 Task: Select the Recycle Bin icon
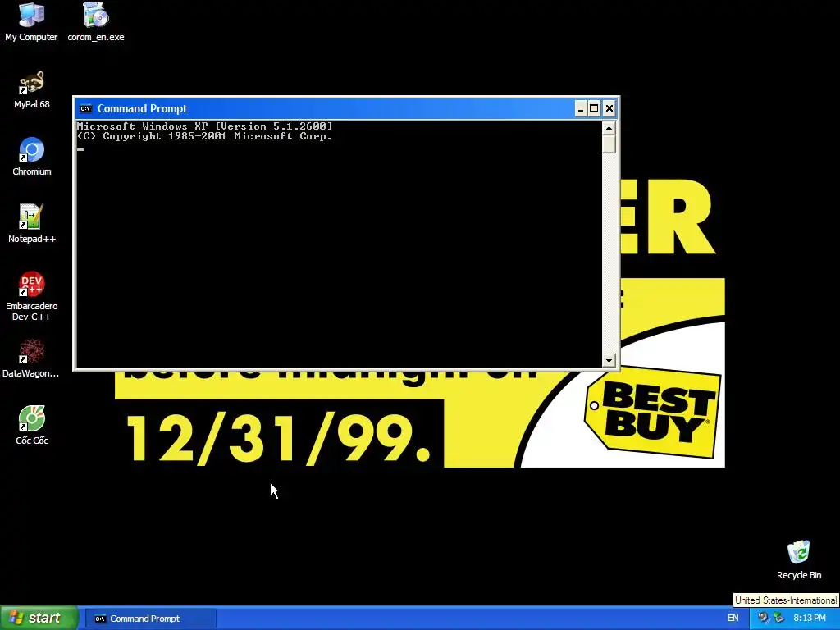799,560
